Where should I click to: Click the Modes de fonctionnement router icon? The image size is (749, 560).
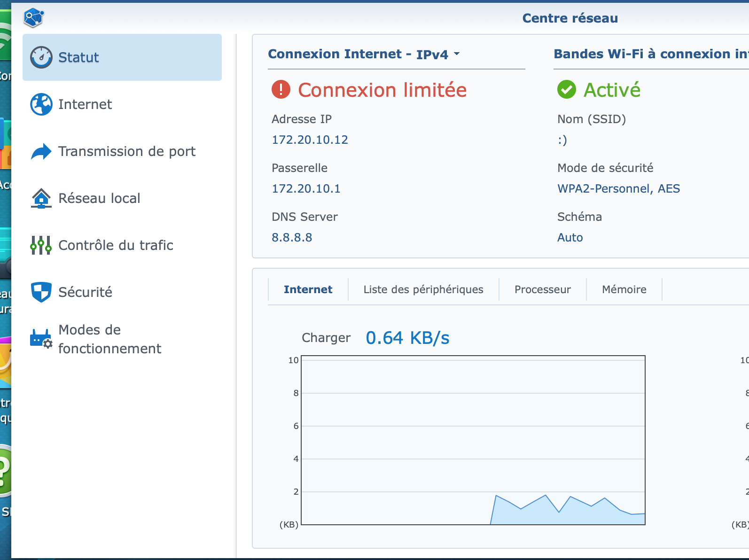tap(41, 339)
